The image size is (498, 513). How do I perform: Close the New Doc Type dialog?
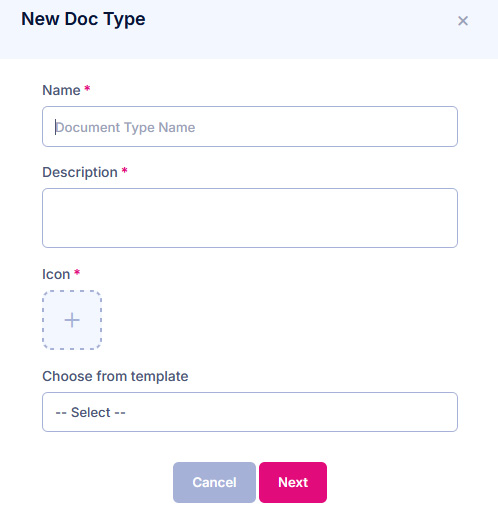pos(463,21)
